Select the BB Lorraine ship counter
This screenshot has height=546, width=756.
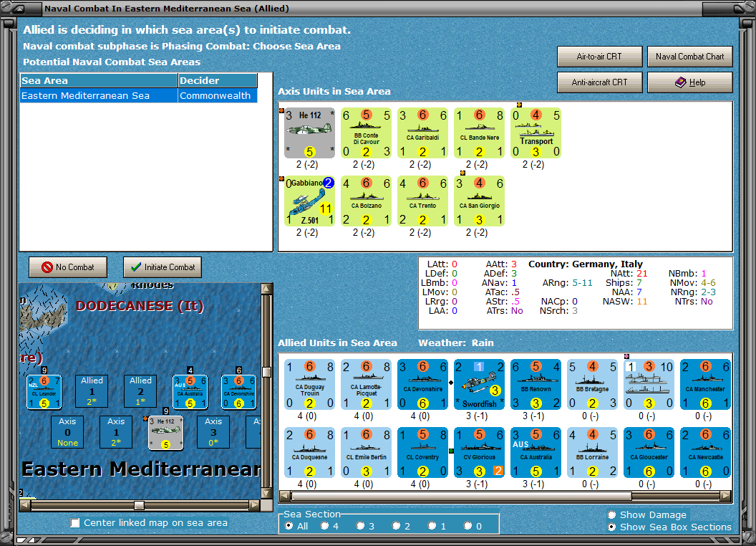click(592, 452)
